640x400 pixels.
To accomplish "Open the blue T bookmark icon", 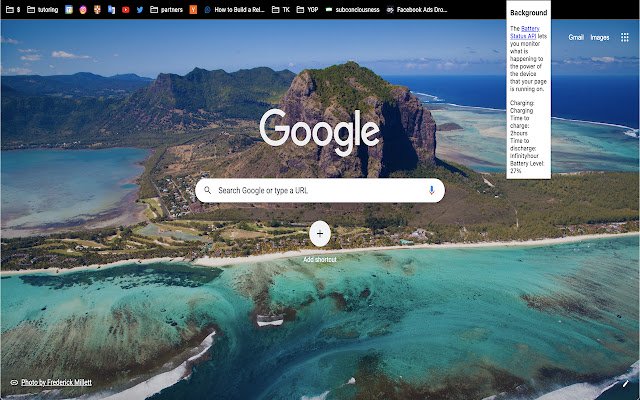I will [x=69, y=10].
